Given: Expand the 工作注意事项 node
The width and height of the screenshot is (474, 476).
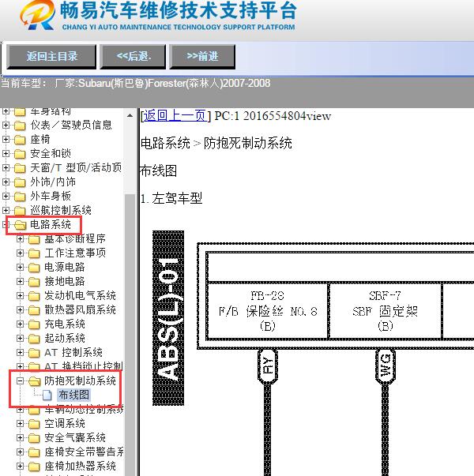Looking at the screenshot, I should 20,253.
